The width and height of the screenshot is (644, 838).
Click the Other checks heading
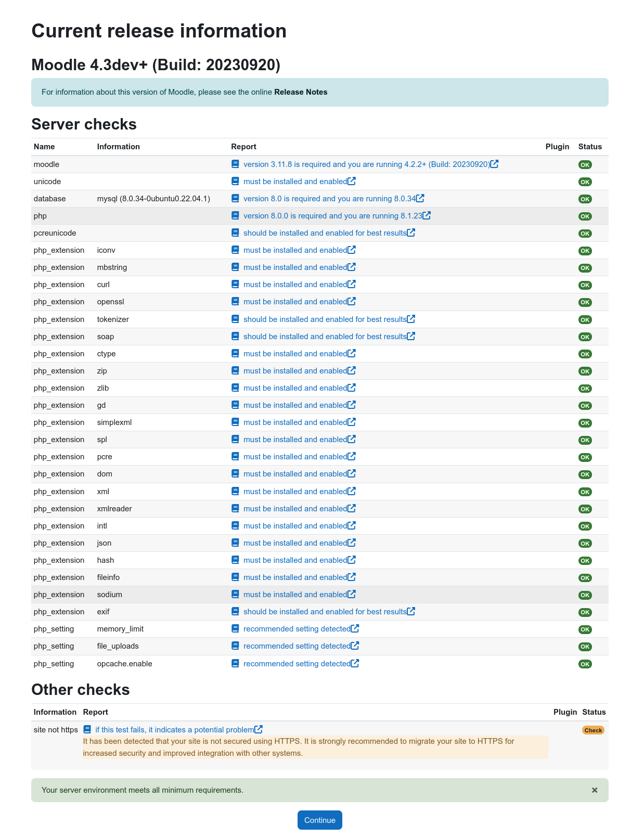click(x=81, y=690)
